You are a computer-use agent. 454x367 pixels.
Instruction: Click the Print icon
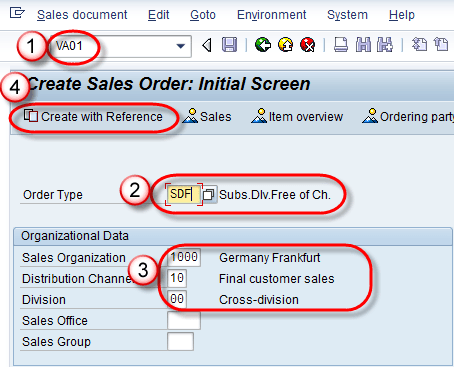click(341, 45)
